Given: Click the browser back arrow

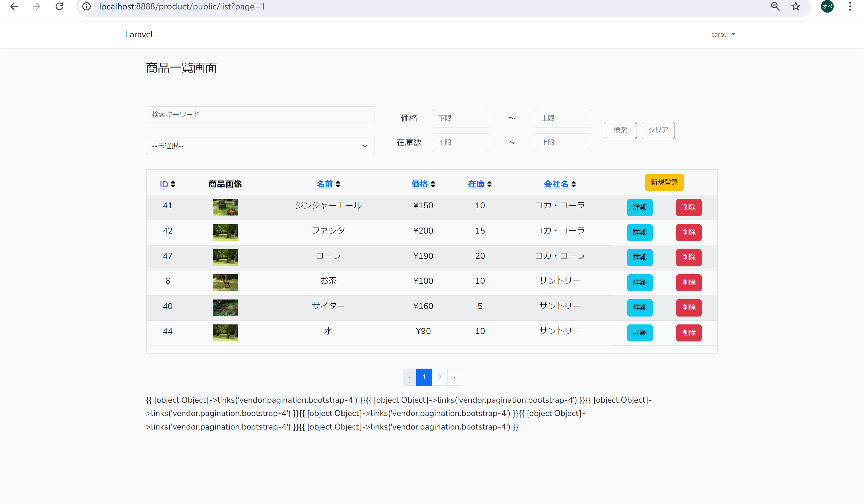Looking at the screenshot, I should [14, 7].
